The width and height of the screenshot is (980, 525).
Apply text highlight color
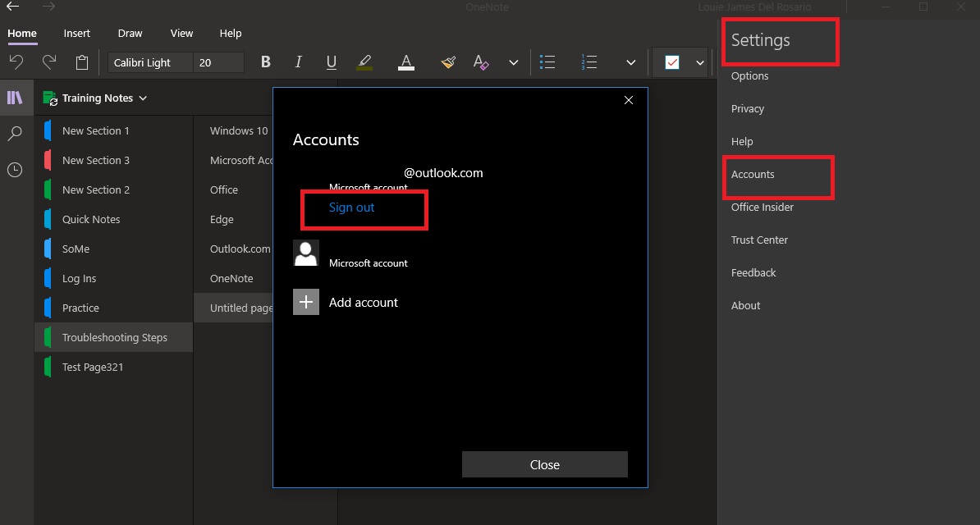tap(364, 62)
